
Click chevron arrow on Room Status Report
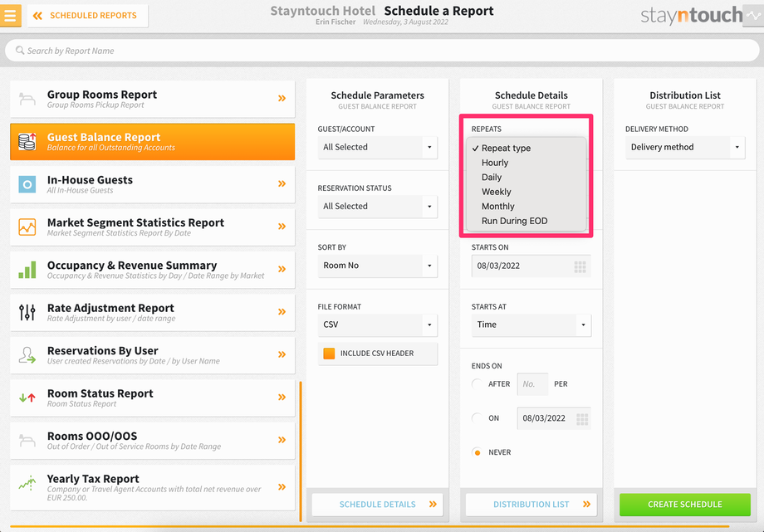click(x=282, y=397)
